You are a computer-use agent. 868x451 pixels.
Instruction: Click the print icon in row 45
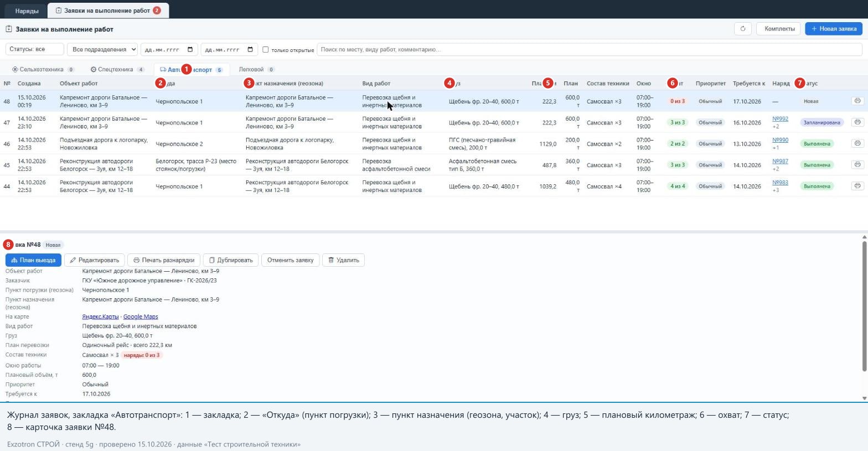[x=857, y=164]
